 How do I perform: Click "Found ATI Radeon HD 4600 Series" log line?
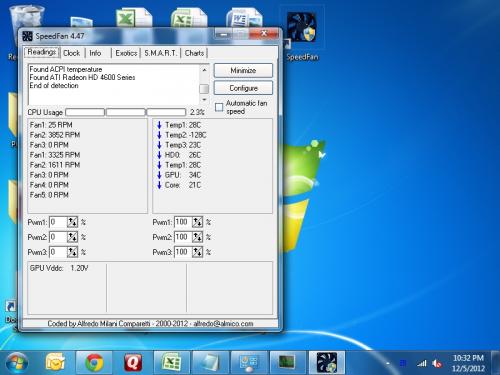82,77
